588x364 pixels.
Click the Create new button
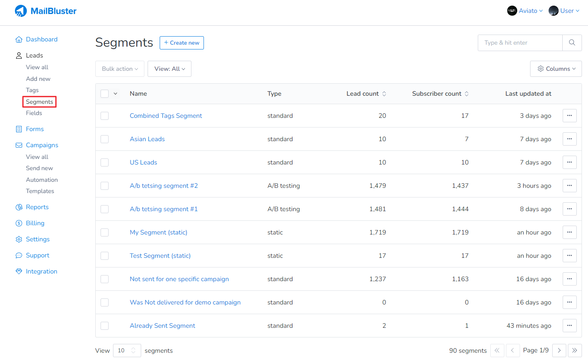pos(182,43)
